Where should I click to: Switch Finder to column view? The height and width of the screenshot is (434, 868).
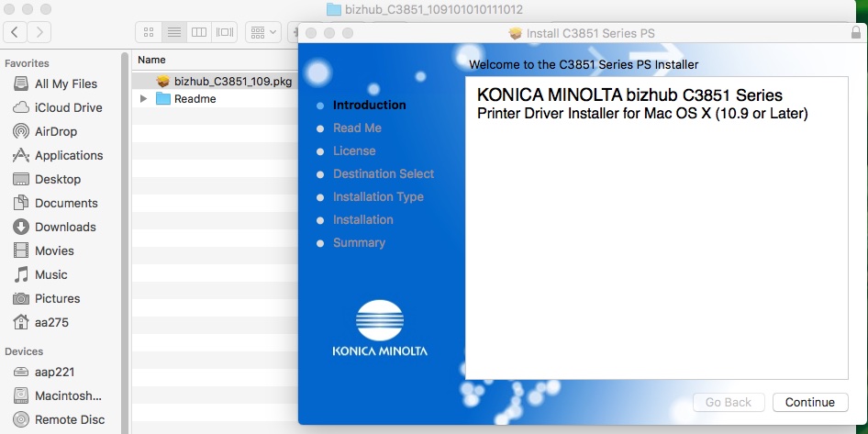pyautogui.click(x=199, y=32)
